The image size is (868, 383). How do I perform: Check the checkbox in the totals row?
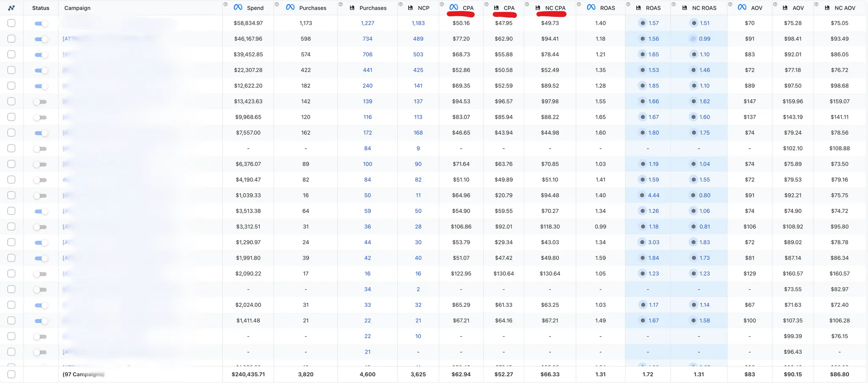[x=11, y=375]
